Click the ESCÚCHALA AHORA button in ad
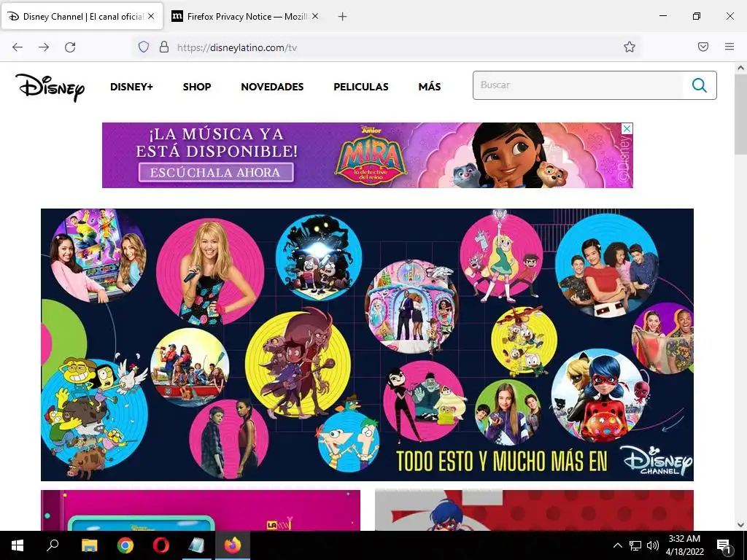Screen dimensions: 747x560 [x=216, y=172]
